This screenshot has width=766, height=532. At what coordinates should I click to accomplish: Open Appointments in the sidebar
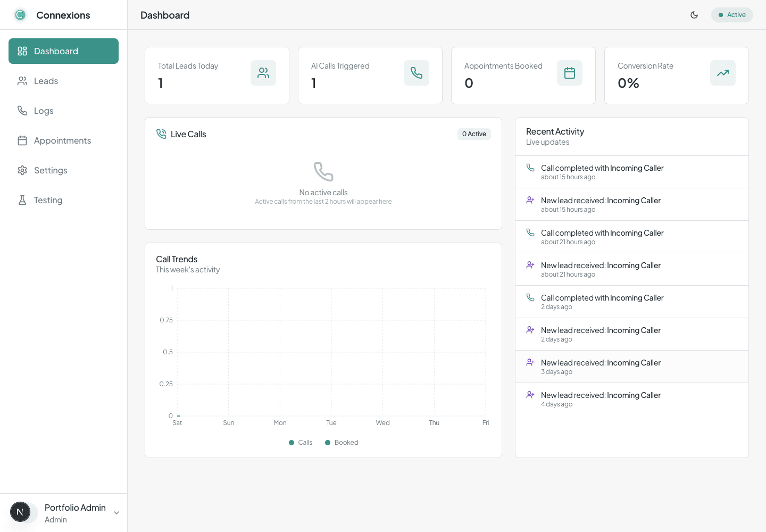point(63,140)
